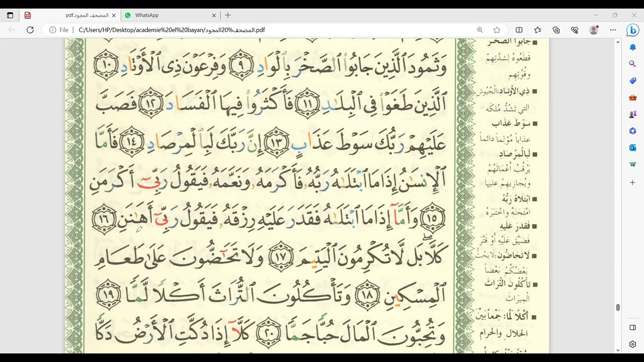The width and height of the screenshot is (644, 362).
Task: Open the Favorites list
Action: [x=538, y=30]
